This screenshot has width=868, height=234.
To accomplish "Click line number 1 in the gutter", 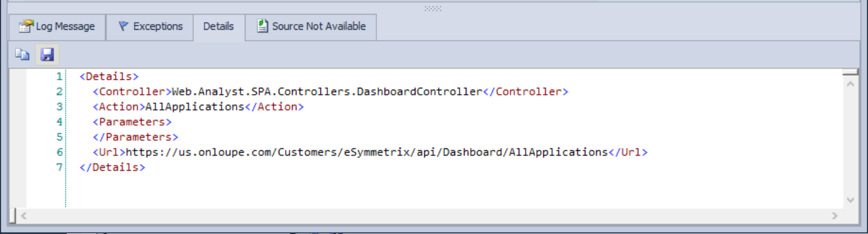I will tap(59, 76).
